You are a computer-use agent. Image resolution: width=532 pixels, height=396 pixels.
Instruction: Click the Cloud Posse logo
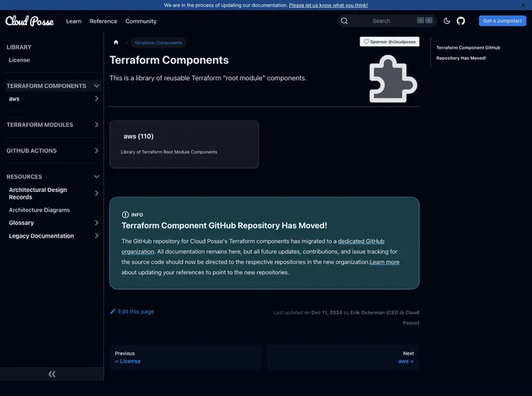point(29,21)
